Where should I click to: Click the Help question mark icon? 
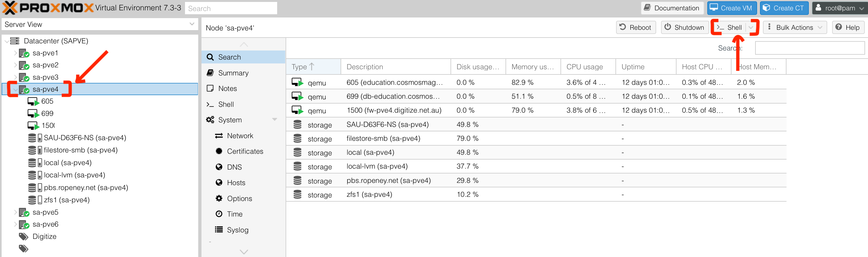point(838,27)
